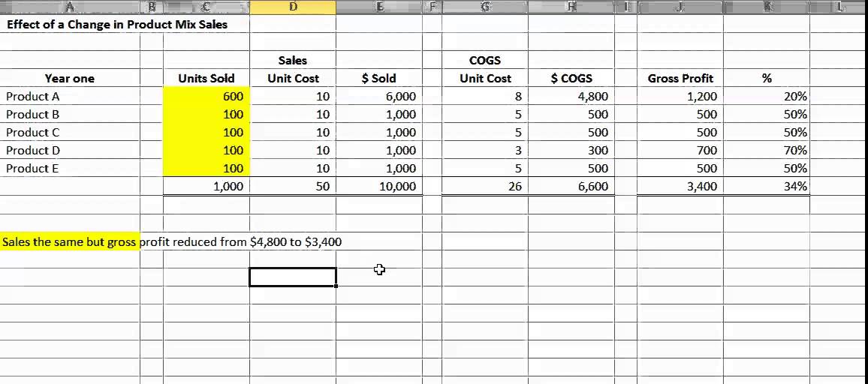Select column H header
Viewport: 868px width, 384px height.
(x=571, y=7)
